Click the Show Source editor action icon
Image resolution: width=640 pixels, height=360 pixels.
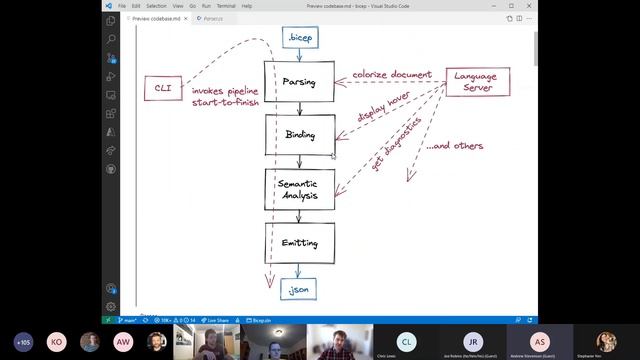click(x=509, y=19)
